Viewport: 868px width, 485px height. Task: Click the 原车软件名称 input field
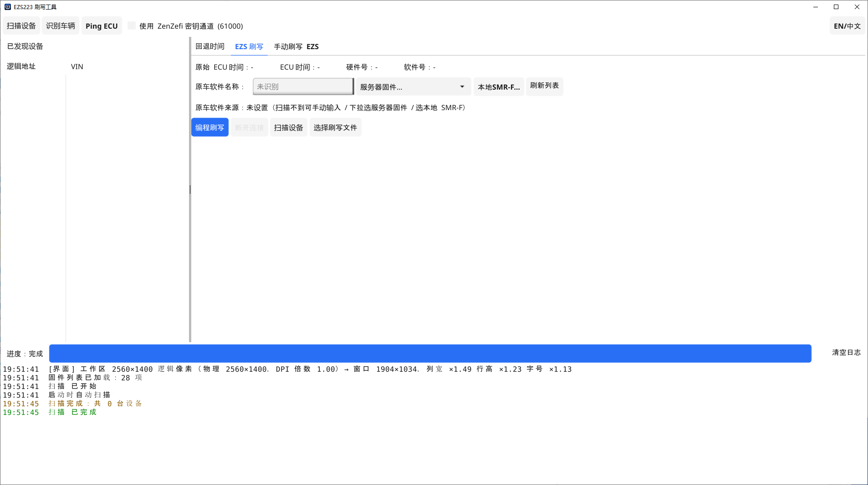(303, 86)
